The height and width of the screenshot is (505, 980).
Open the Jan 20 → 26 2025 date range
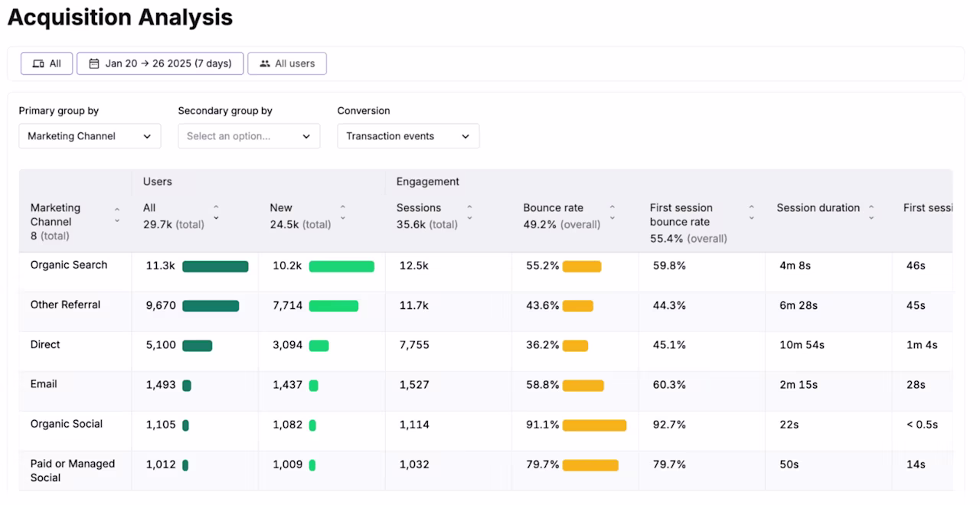coord(160,64)
